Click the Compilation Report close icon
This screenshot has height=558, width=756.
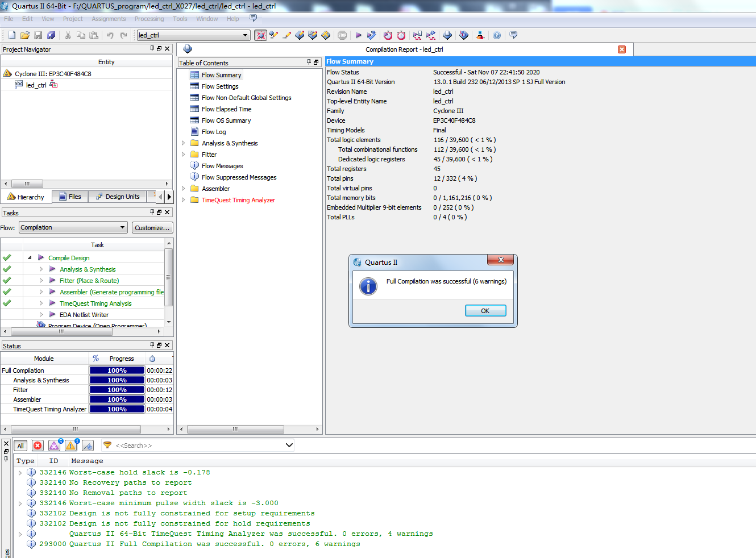click(x=622, y=49)
